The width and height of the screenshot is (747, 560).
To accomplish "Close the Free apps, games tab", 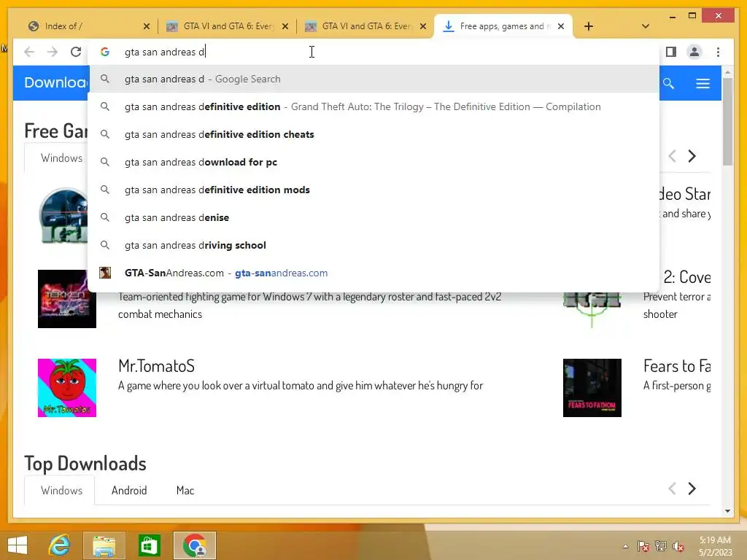I will [x=561, y=26].
